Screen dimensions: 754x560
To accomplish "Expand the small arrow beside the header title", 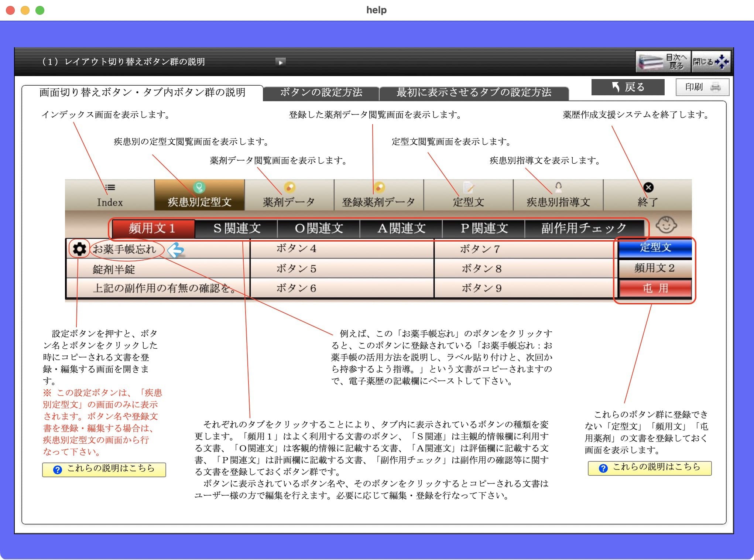I will click(280, 62).
